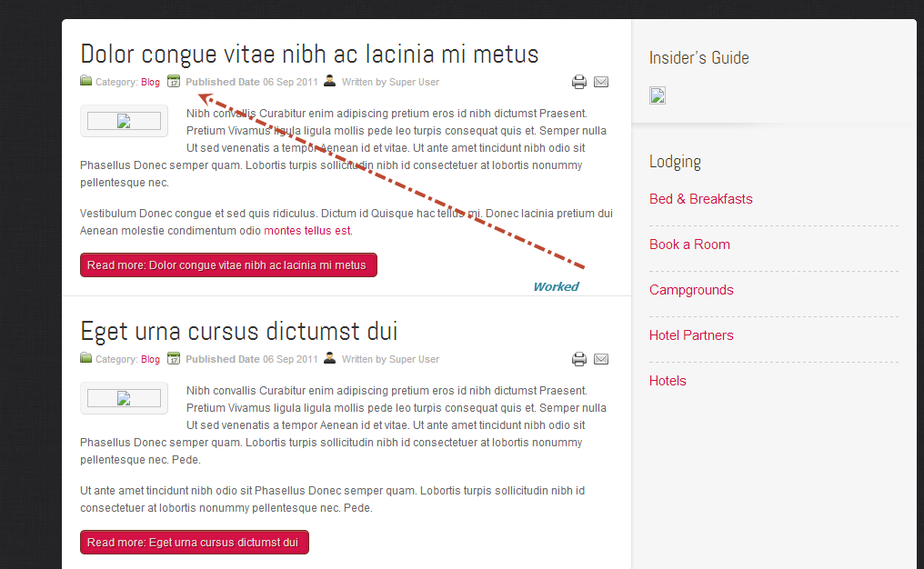The width and height of the screenshot is (924, 569).
Task: Click print icon for Dolor congue article
Action: (578, 82)
